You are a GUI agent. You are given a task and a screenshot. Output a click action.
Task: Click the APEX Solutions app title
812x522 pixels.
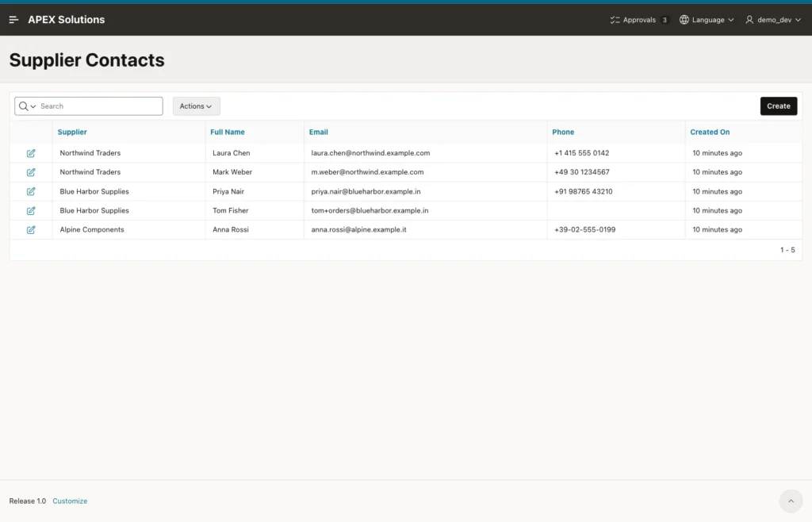[x=67, y=20]
